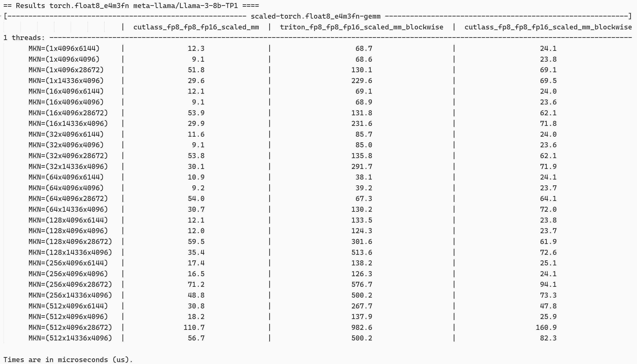This screenshot has width=637, height=364.
Task: Click the scaled-torch.float8_e4m3fn-gemm heading text
Action: (315, 16)
